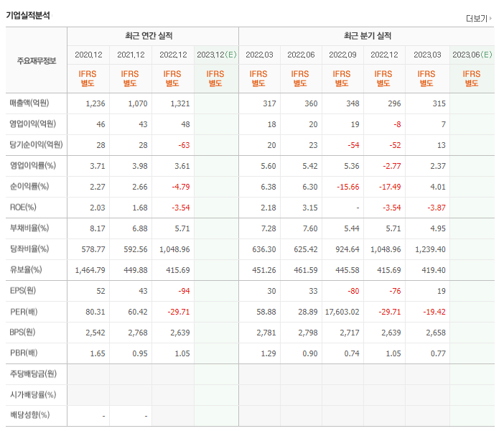Select the 최근 연간 실적 header
The image size is (504, 431).
pyautogui.click(x=149, y=36)
